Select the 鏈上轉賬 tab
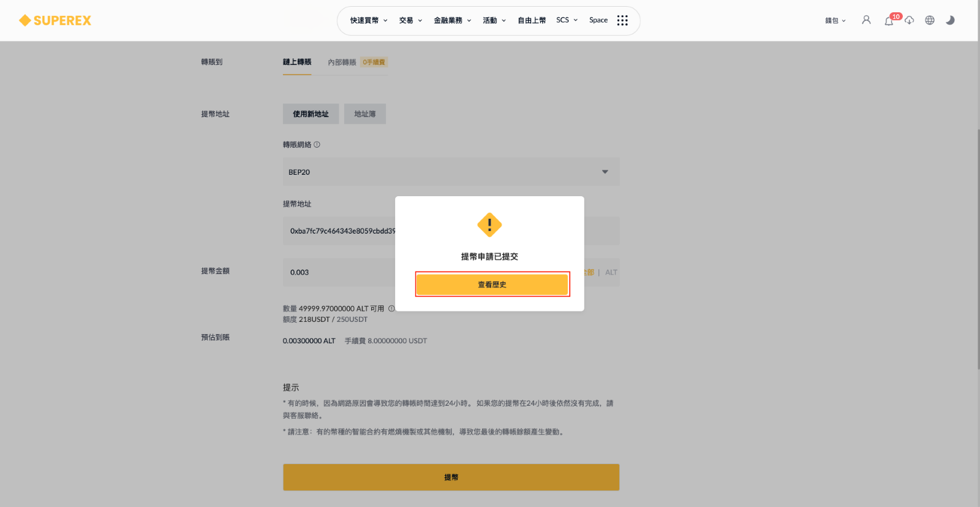Image resolution: width=980 pixels, height=507 pixels. point(297,62)
